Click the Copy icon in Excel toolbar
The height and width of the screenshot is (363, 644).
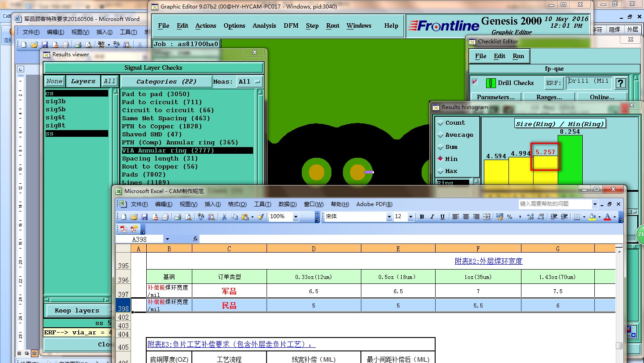click(234, 217)
